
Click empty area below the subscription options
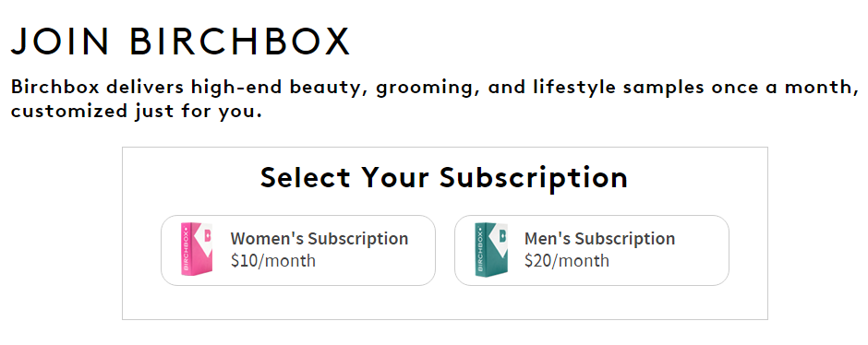pos(444,303)
